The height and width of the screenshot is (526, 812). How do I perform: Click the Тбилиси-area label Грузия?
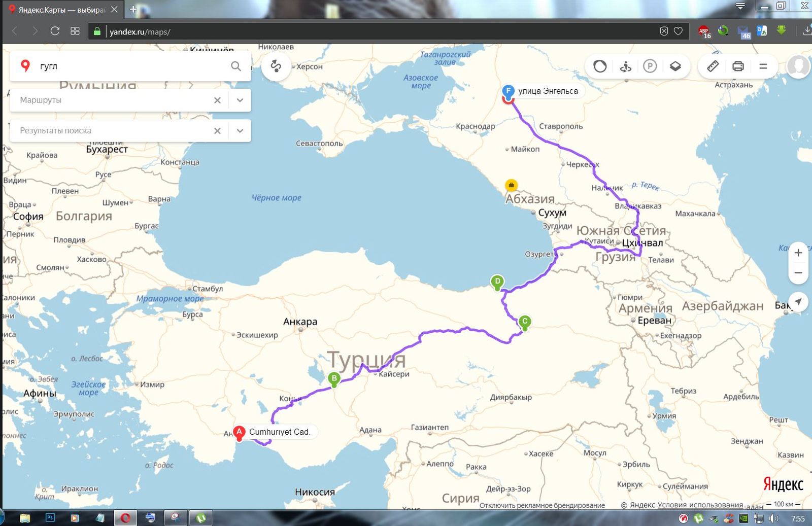pos(616,257)
